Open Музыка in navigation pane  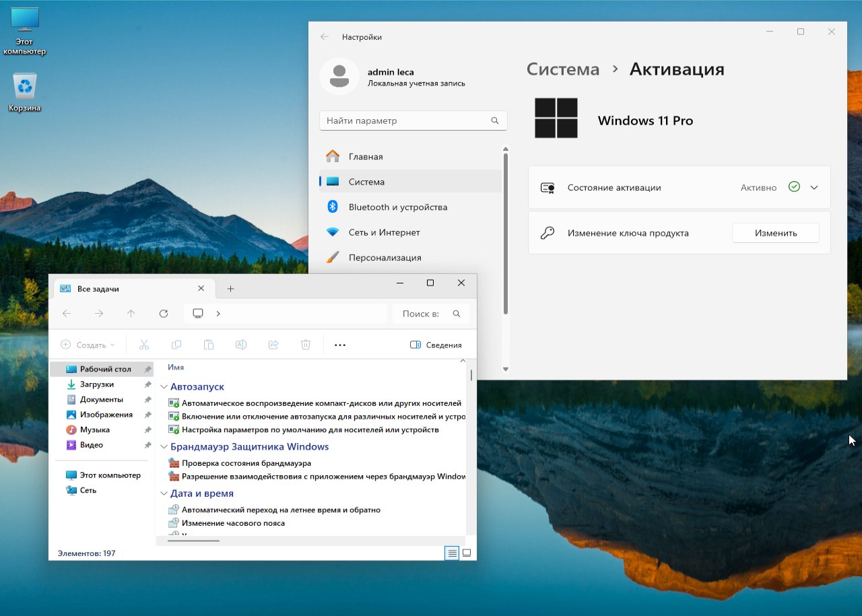pyautogui.click(x=102, y=430)
